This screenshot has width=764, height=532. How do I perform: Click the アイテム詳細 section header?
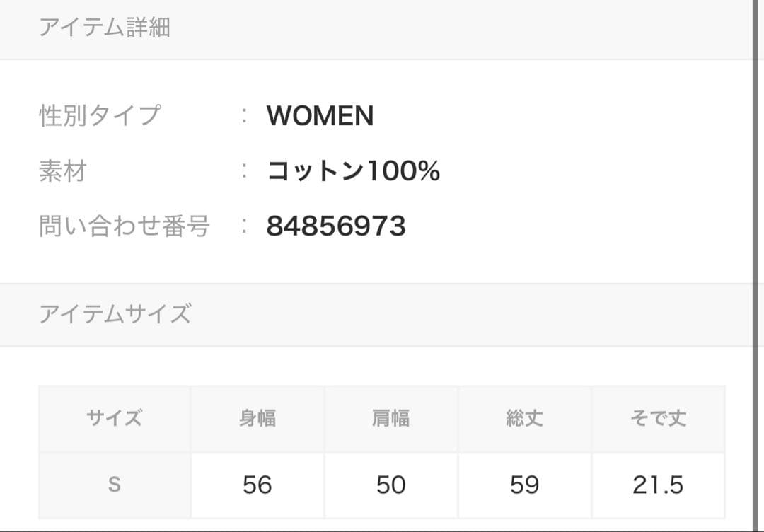click(105, 28)
